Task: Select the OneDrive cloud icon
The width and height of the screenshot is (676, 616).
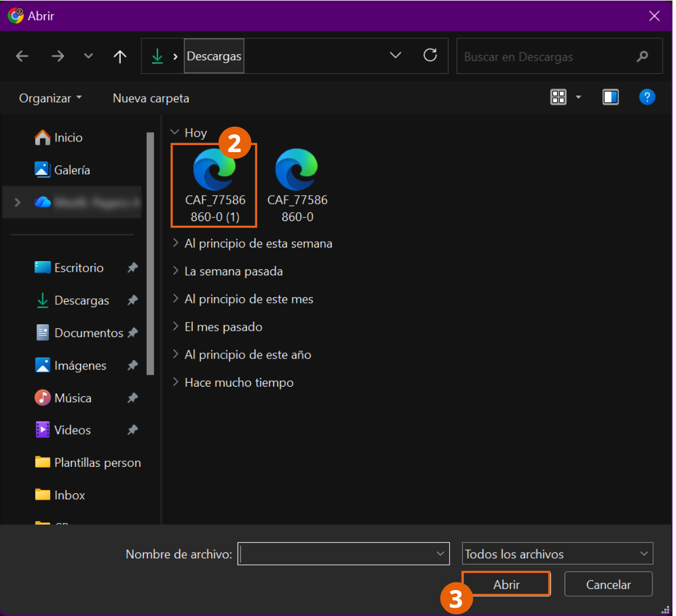Action: [x=42, y=202]
